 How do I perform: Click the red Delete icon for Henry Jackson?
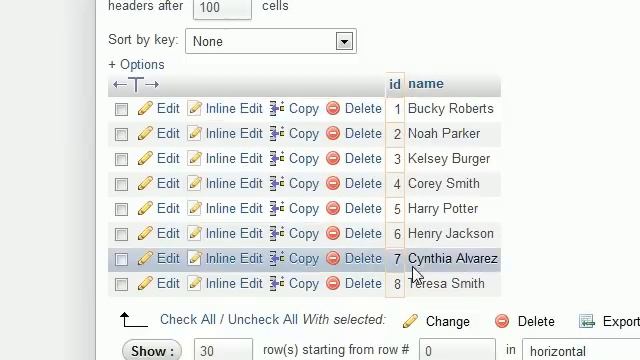pyautogui.click(x=333, y=233)
